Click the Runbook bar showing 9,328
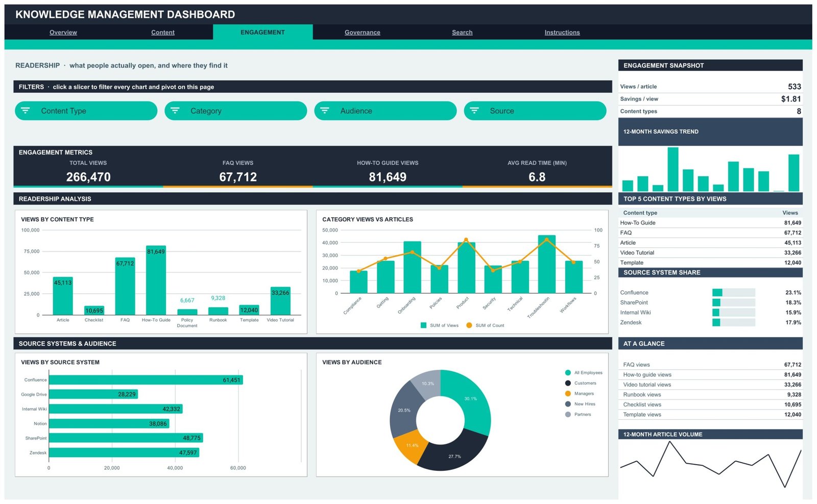The image size is (817, 504). (218, 311)
